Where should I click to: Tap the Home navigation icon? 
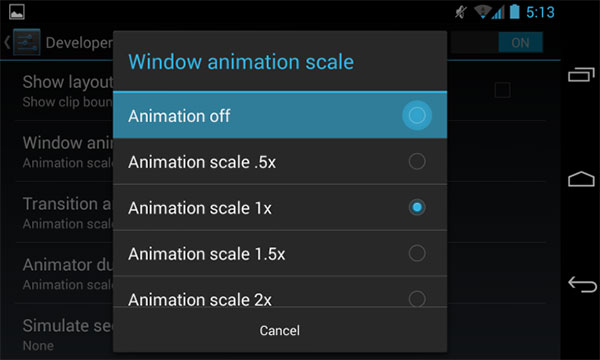[581, 179]
